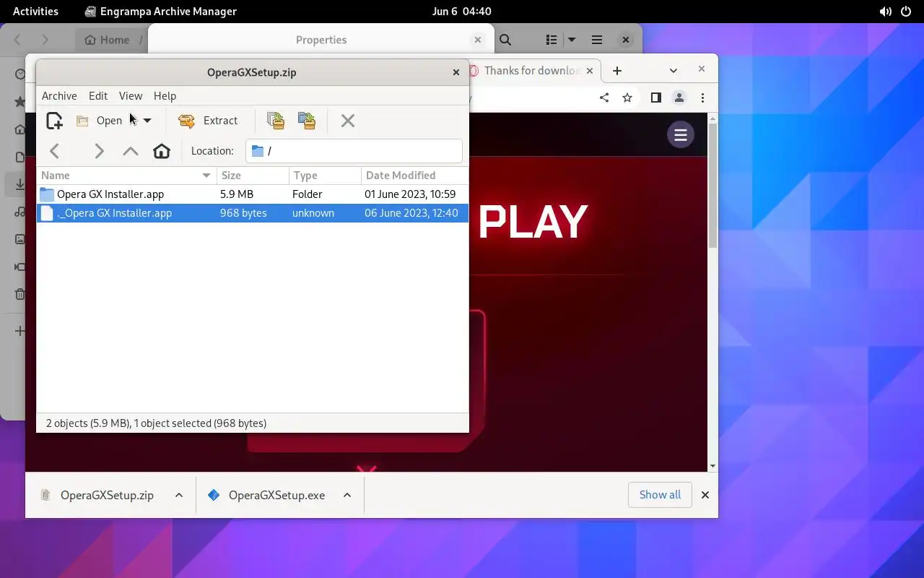
Task: Open Opera site hamburger menu
Action: pos(680,135)
